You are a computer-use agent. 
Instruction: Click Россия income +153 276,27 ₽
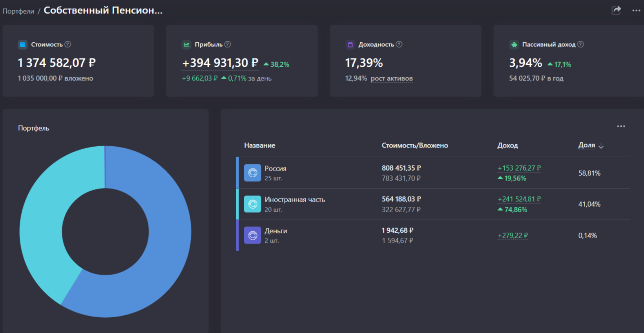[519, 168]
